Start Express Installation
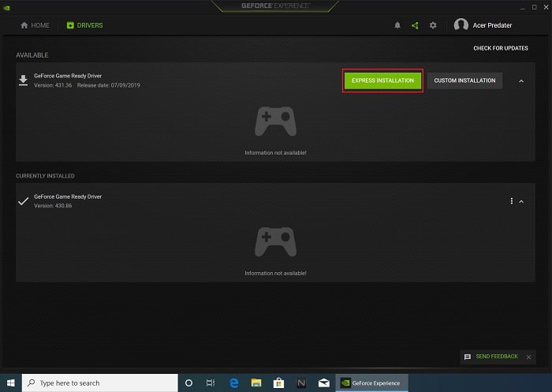The image size is (552, 392). (382, 80)
